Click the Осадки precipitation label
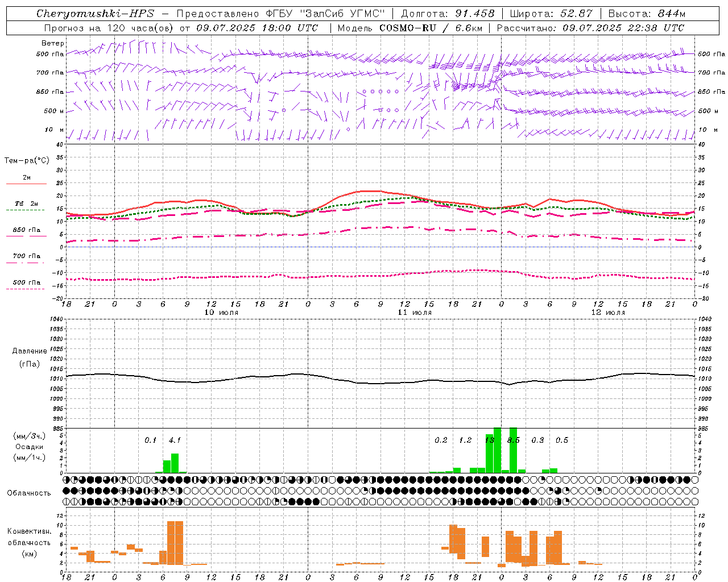 click(x=29, y=447)
